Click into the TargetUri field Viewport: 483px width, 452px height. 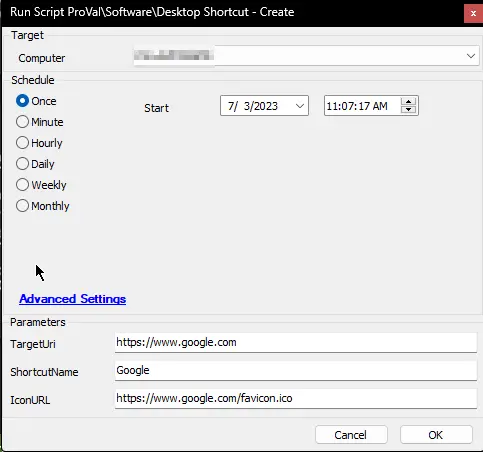(x=296, y=342)
